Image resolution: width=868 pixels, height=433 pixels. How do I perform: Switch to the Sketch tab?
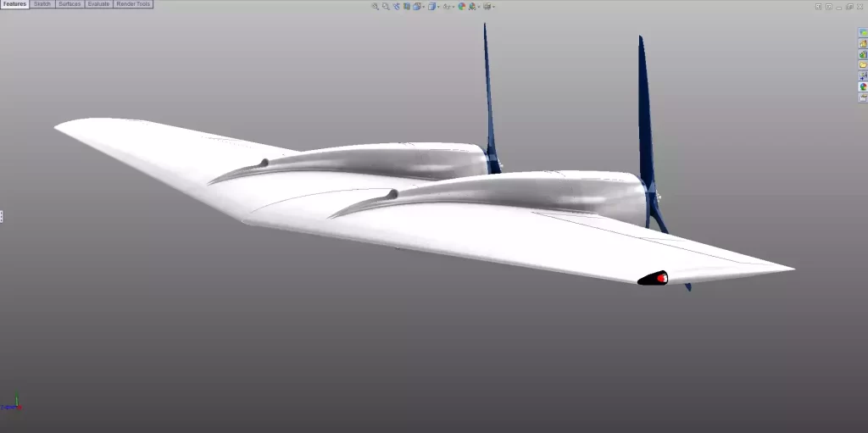[x=42, y=4]
